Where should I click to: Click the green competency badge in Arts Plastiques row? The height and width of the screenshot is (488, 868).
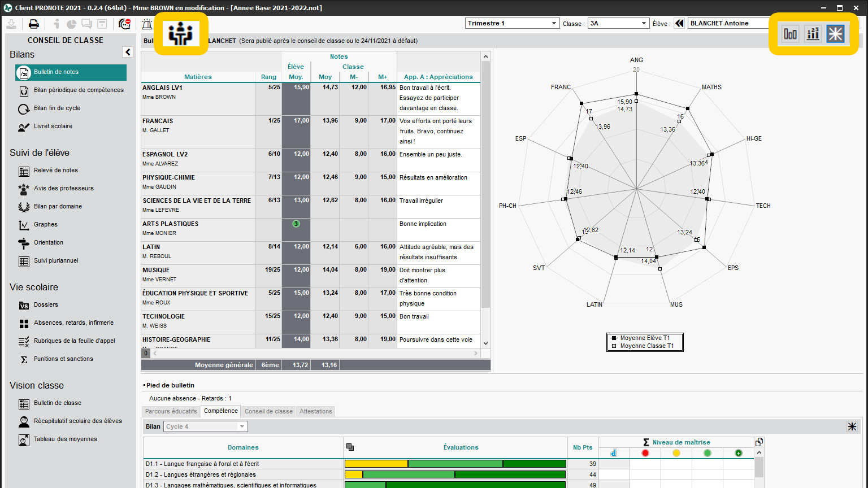point(296,224)
